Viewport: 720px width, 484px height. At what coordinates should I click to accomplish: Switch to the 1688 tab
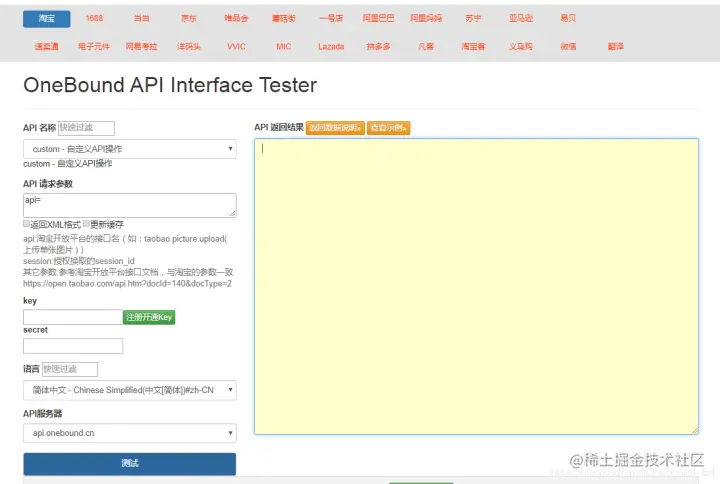pos(94,18)
